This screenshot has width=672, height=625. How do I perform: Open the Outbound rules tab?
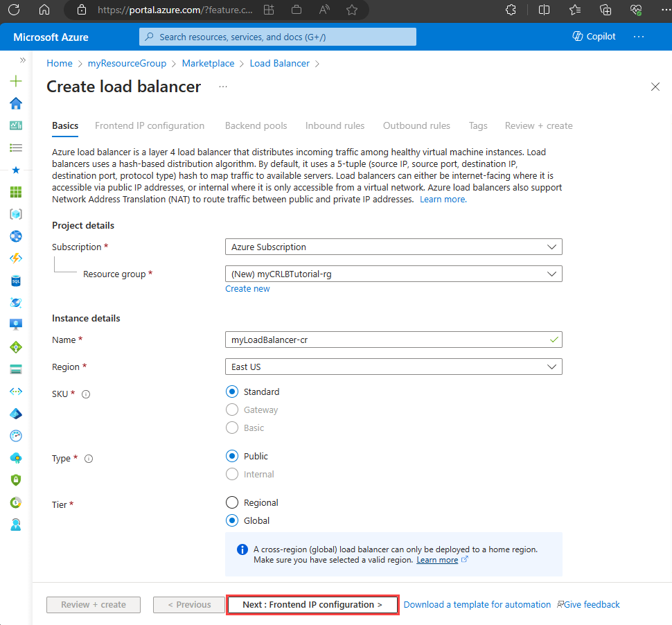click(416, 125)
